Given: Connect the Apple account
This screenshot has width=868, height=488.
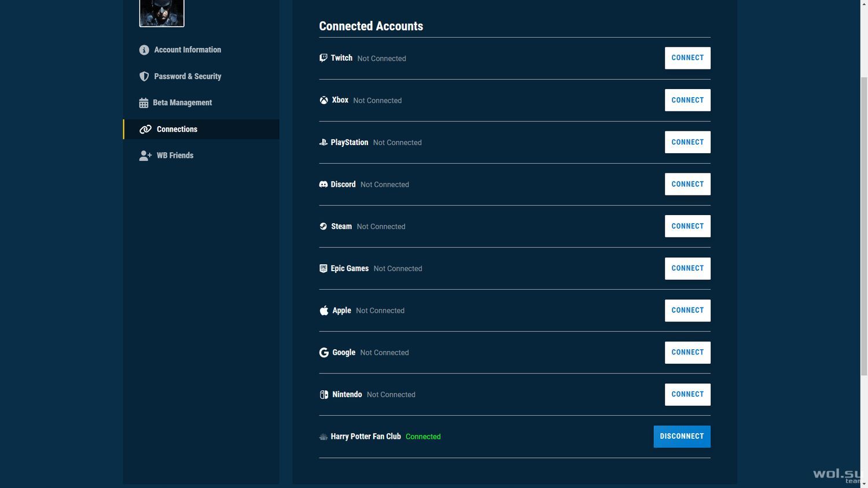Looking at the screenshot, I should coord(687,310).
